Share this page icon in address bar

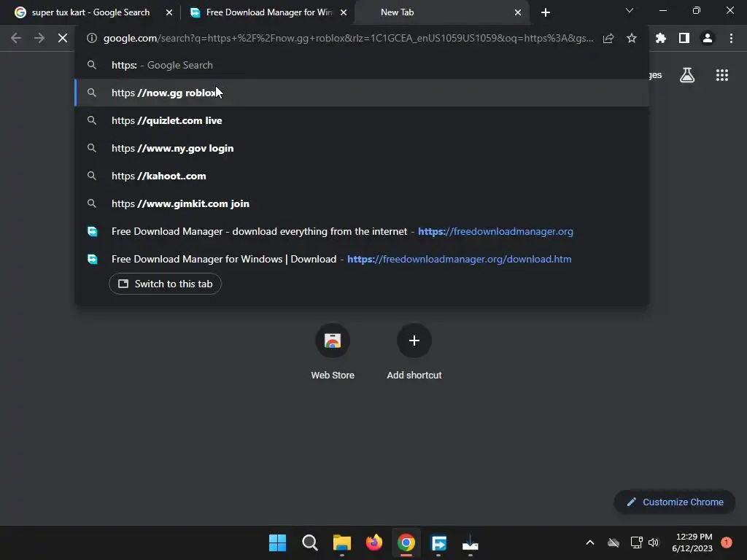coord(608,38)
